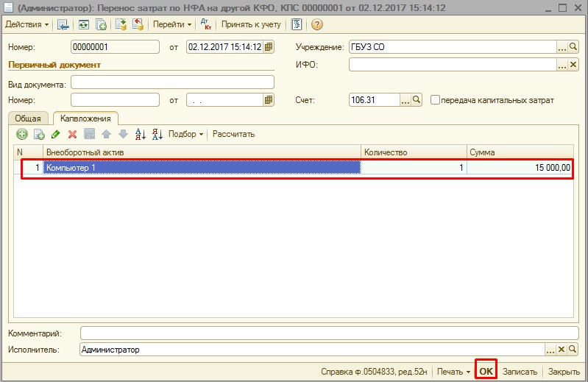The height and width of the screenshot is (382, 588).
Task: Click the red X delete row icon
Action: pyautogui.click(x=72, y=134)
